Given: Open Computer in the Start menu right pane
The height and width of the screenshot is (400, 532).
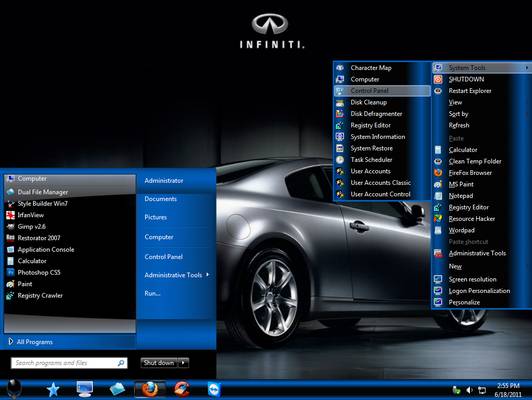Looking at the screenshot, I should click(x=159, y=237).
